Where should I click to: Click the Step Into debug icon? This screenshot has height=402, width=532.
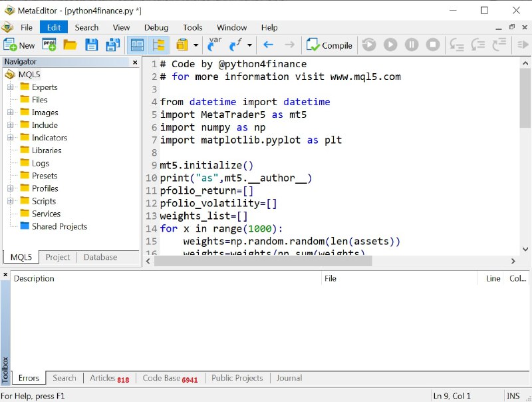click(x=457, y=45)
